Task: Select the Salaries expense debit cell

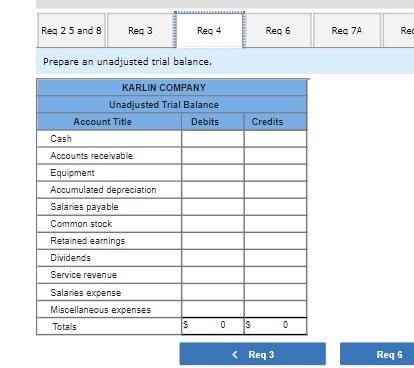Action: pyautogui.click(x=213, y=292)
